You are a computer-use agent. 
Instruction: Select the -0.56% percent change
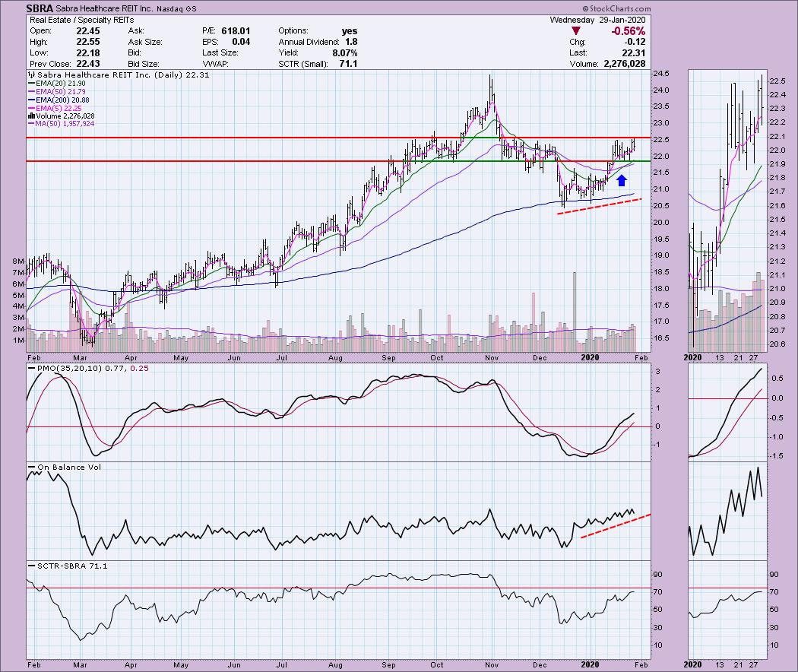(x=628, y=31)
